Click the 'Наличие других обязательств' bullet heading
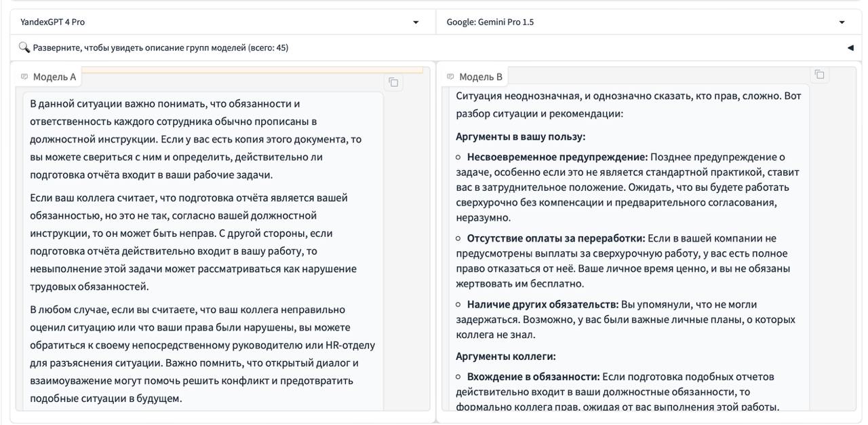This screenshot has height=425, width=868. point(542,304)
